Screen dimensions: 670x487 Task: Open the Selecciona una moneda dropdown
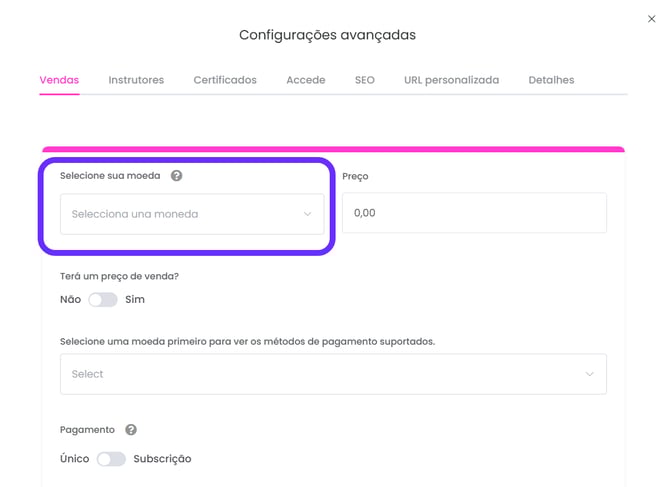pos(192,214)
